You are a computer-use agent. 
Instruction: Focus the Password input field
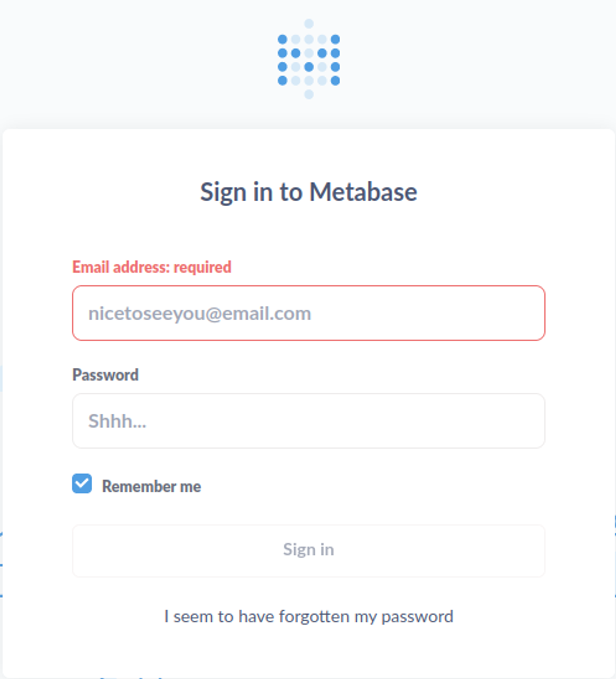coord(309,421)
